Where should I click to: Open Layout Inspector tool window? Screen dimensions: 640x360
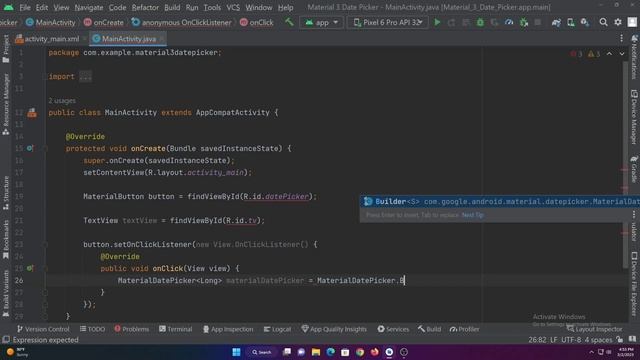[x=595, y=329]
